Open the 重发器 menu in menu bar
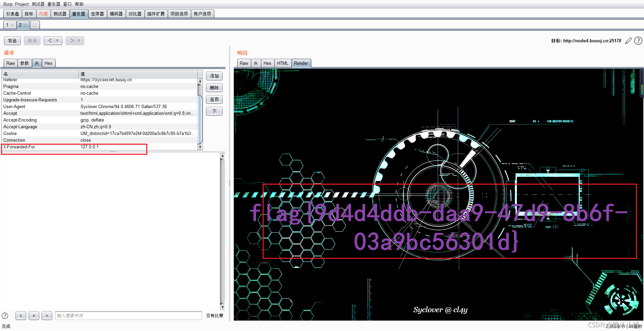644x331 pixels. tap(54, 4)
